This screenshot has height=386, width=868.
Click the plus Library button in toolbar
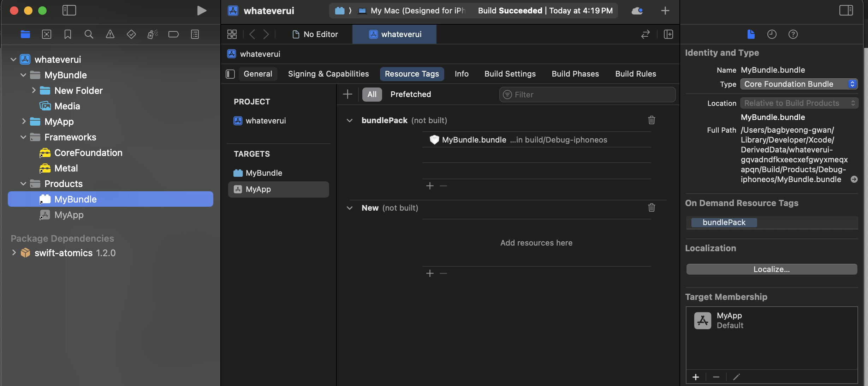665,11
